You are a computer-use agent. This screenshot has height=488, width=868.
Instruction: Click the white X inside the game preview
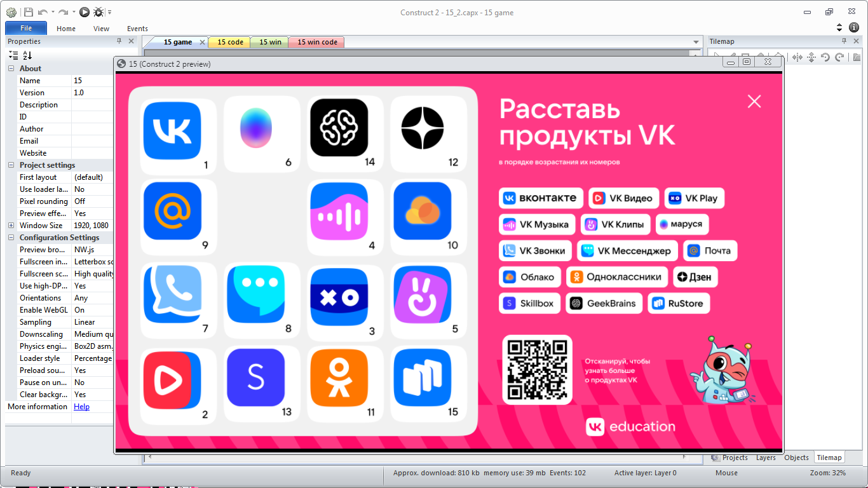[x=754, y=101]
